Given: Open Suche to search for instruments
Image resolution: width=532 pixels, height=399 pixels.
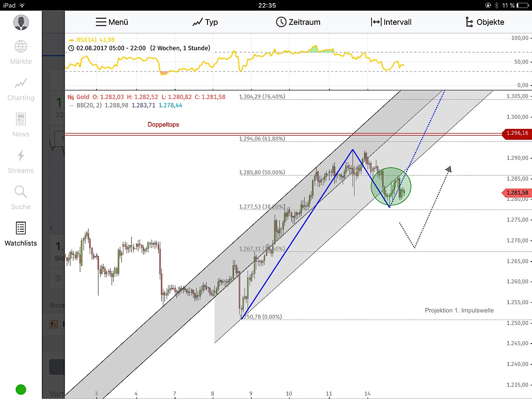Looking at the screenshot, I should (x=20, y=196).
